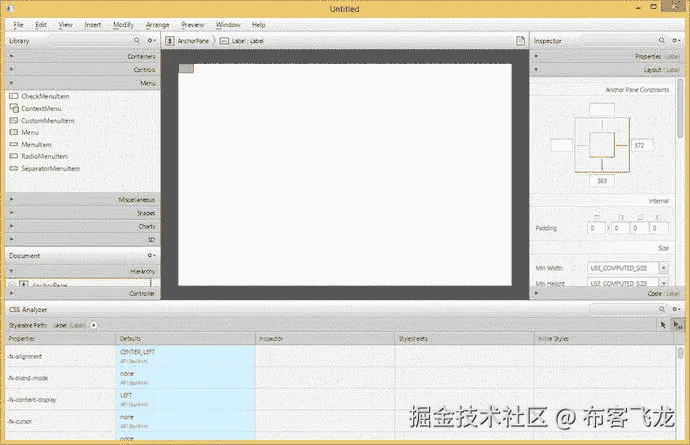Image resolution: width=690 pixels, height=445 pixels.
Task: Click the bottom anchor field showing 383
Action: click(602, 180)
